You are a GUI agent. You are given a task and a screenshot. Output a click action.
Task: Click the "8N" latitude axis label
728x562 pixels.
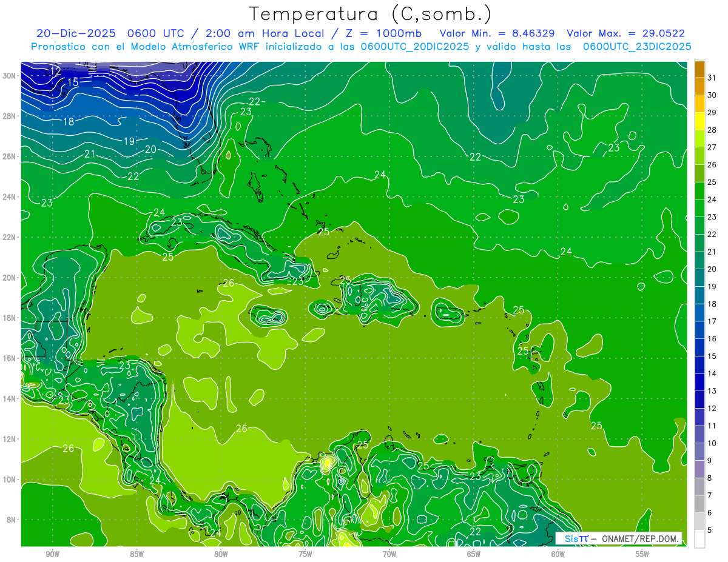point(11,520)
